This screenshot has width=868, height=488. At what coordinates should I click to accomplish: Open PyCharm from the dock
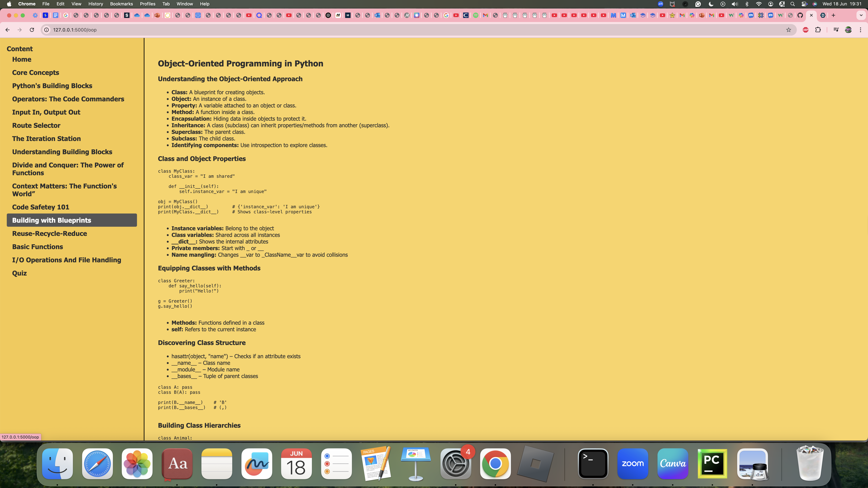[712, 463]
